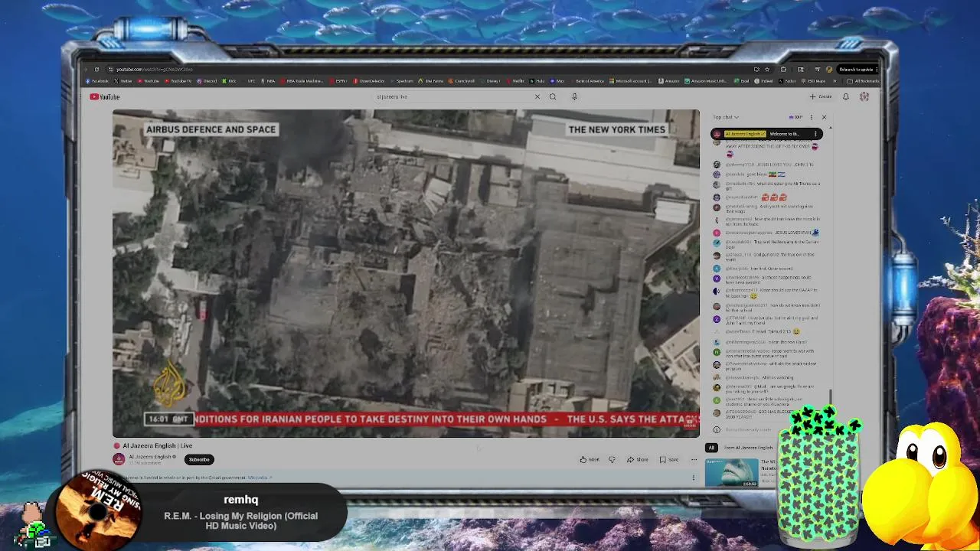Open the YouTube TV bookmark
This screenshot has height=551, width=980.
[x=178, y=81]
